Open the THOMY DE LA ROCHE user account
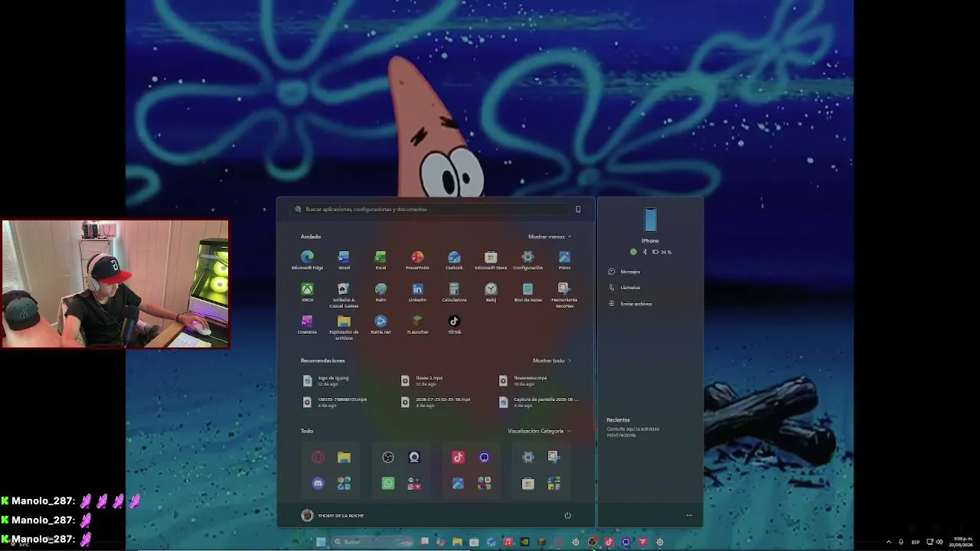 click(332, 515)
